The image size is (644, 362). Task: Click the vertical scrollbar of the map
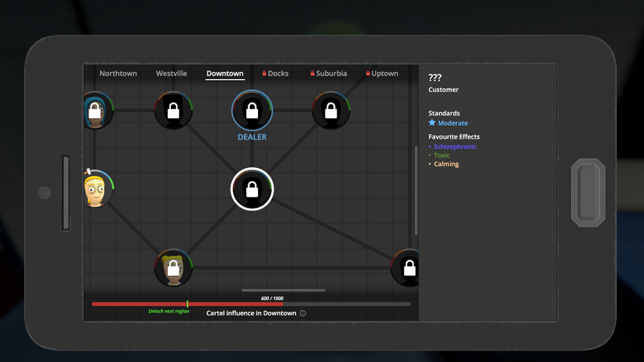click(x=416, y=191)
